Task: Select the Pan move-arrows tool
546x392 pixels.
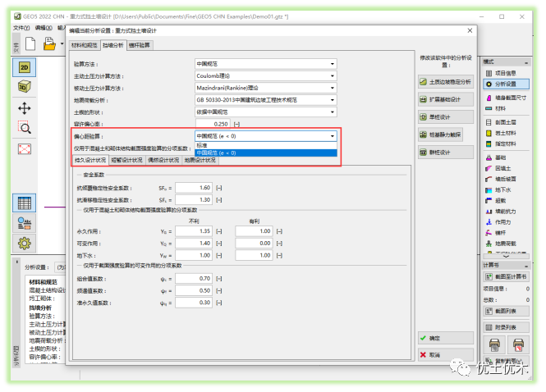Action: [x=25, y=108]
